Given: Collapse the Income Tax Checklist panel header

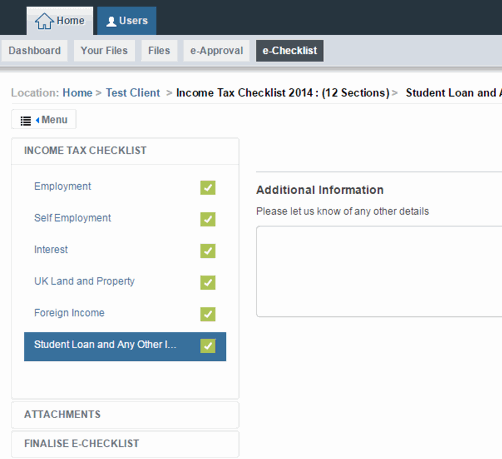Looking at the screenshot, I should [125, 151].
